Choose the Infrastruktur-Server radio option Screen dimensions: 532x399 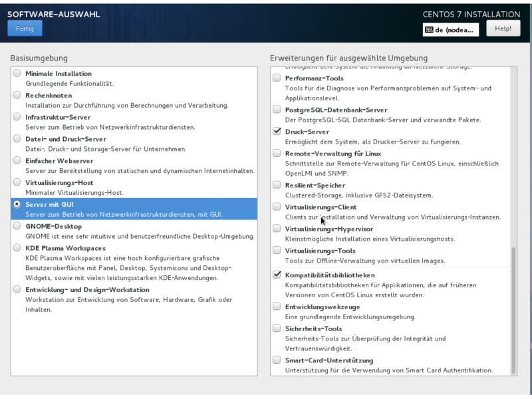17,117
